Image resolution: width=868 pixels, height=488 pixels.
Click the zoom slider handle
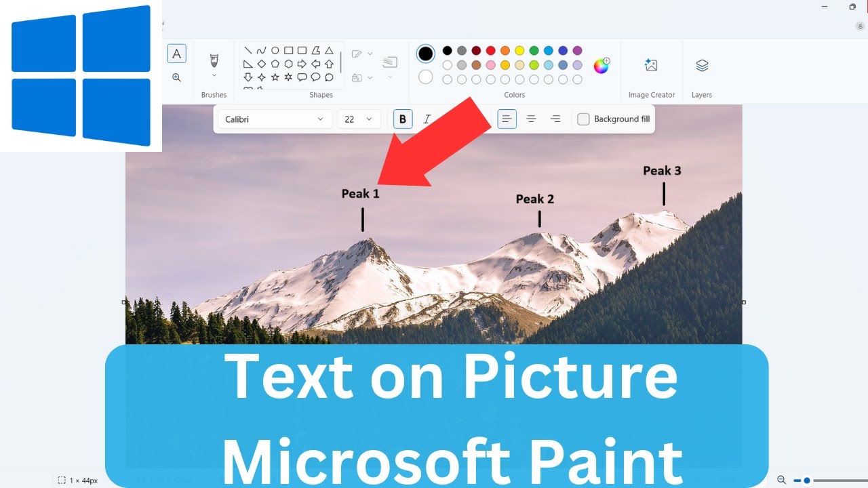807,480
